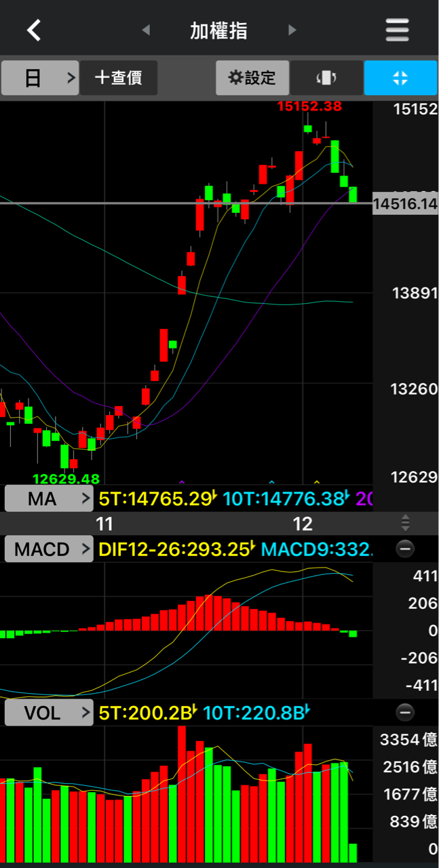Tap the 3354 億 volume axis label
Viewport: 439px width, 868px height.
point(408,740)
